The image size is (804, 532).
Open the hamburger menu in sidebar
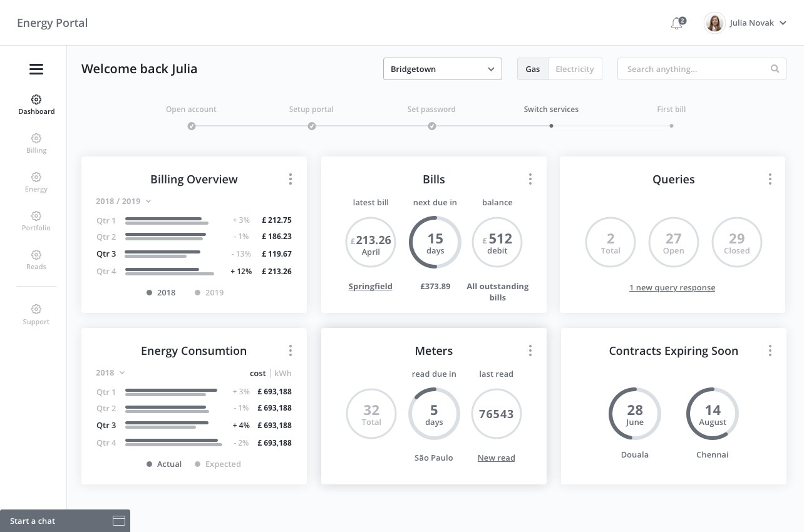point(36,69)
